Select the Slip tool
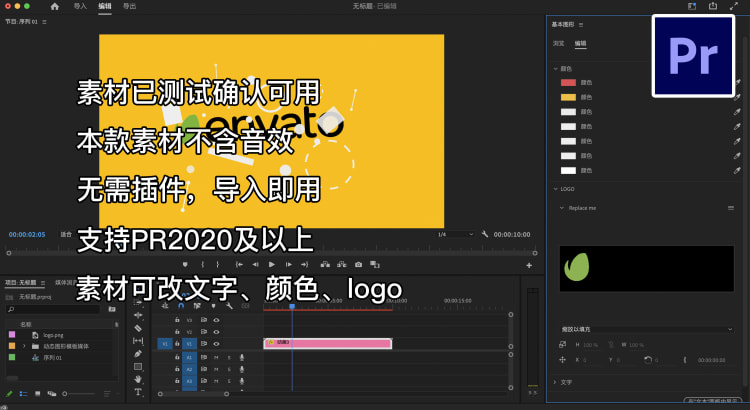This screenshot has height=410, width=750. tap(138, 341)
